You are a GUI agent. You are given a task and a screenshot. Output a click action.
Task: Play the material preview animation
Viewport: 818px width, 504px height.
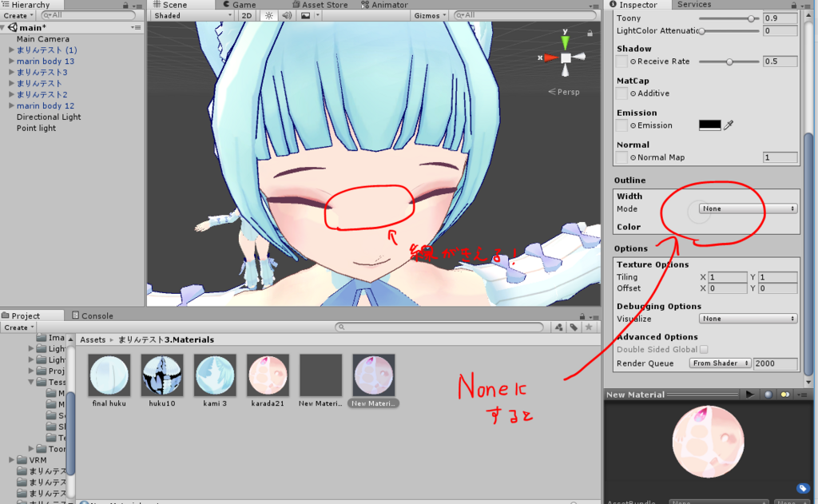[x=750, y=395]
